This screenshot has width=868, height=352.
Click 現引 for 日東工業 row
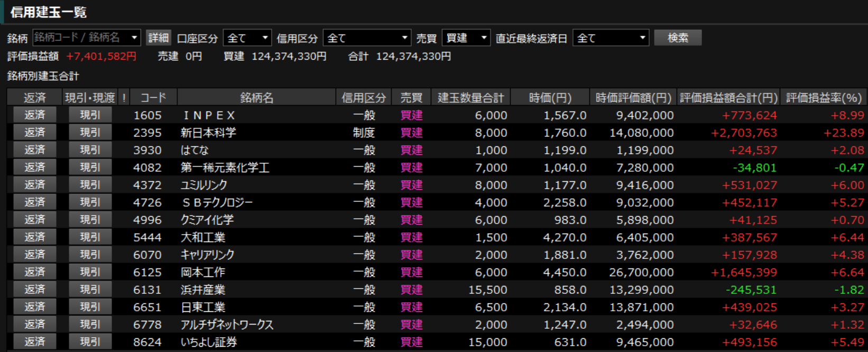[x=90, y=307]
